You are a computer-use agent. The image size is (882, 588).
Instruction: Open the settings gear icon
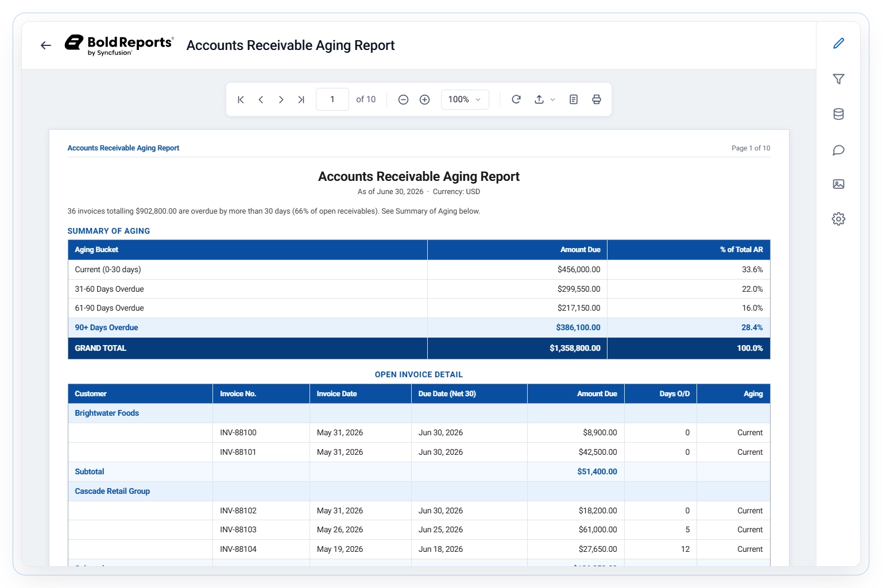pos(838,219)
